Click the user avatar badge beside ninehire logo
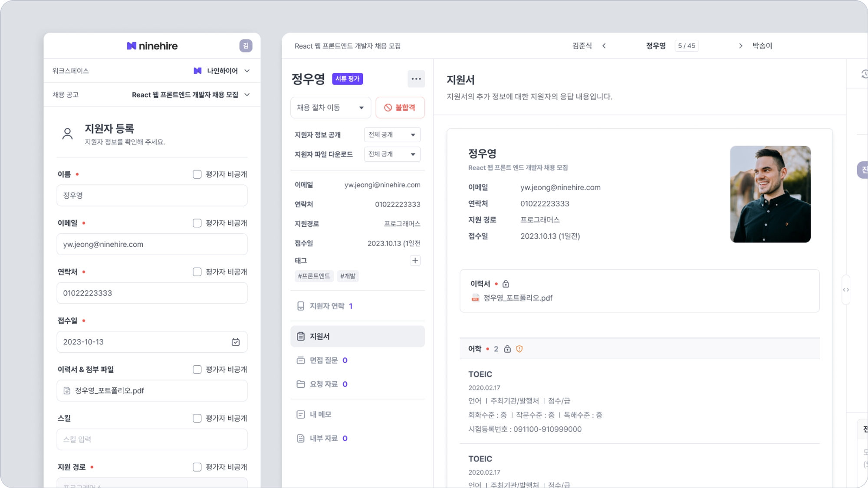The image size is (868, 488). tap(246, 46)
